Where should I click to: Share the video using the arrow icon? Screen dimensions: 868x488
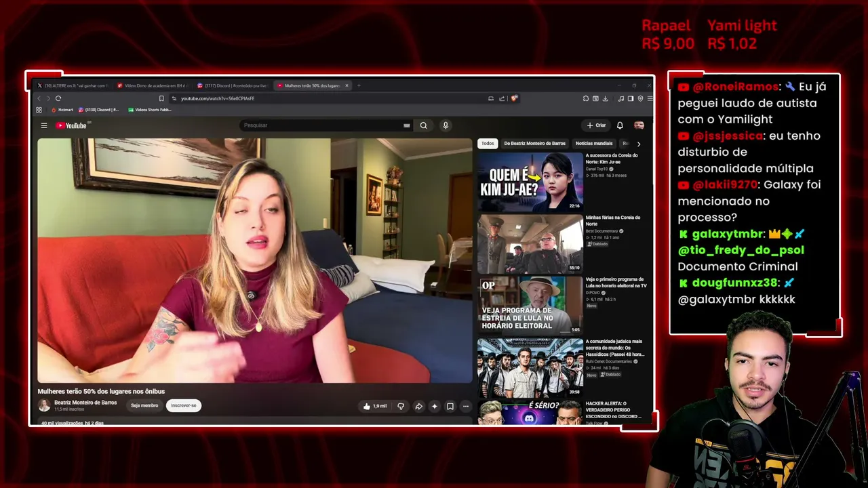[x=418, y=406]
